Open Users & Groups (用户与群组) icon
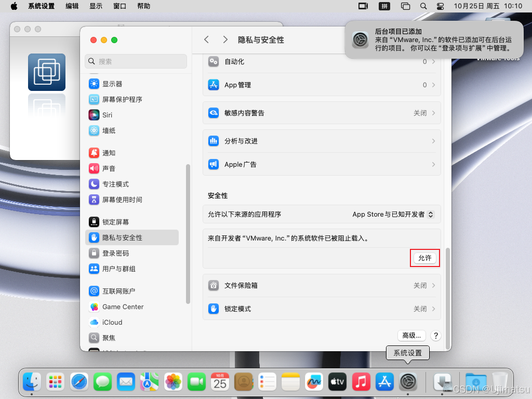Viewport: 532px width, 399px height. (x=94, y=269)
